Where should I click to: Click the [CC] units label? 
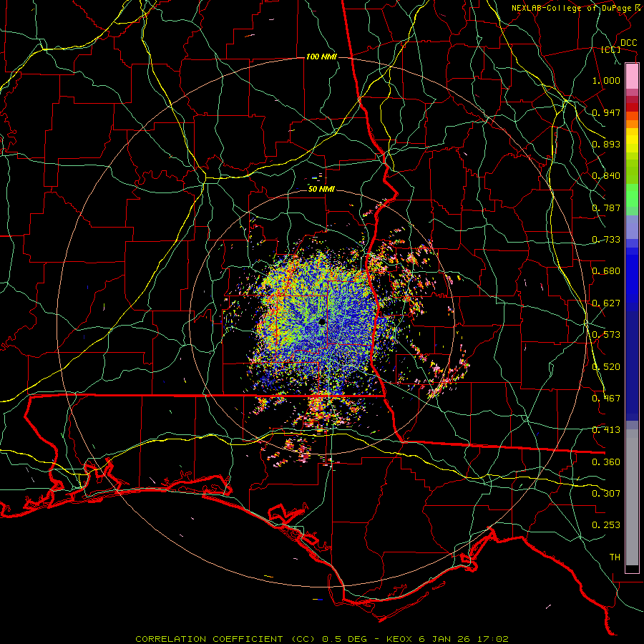click(611, 49)
